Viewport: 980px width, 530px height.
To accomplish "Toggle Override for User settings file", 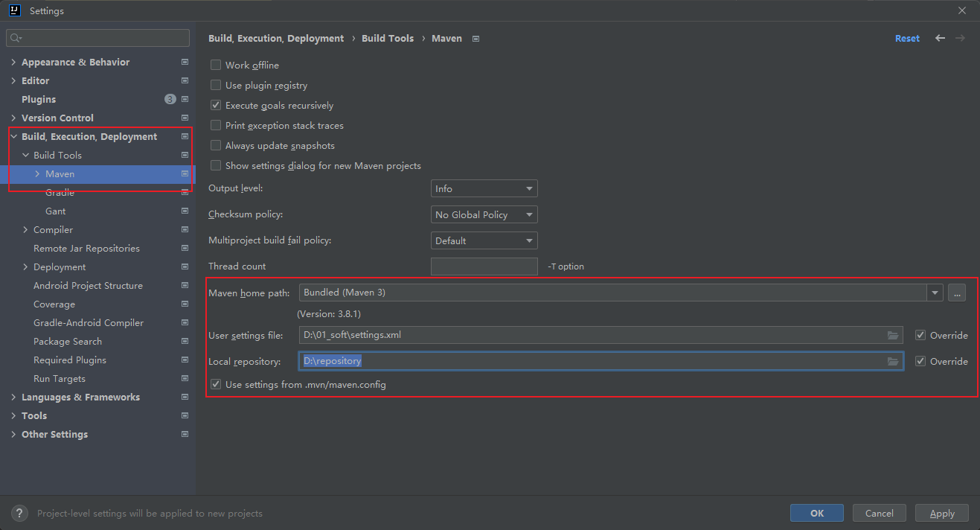I will [920, 336].
